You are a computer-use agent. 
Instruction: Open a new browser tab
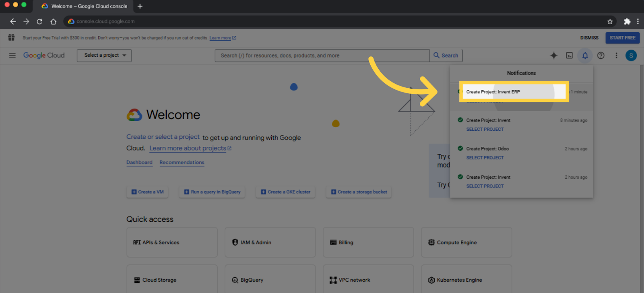point(140,6)
